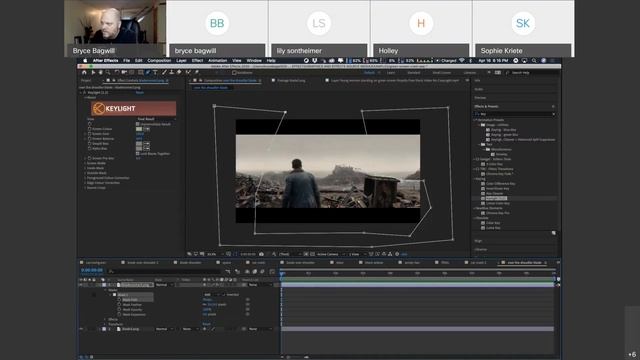Toggle the Snapping checkbox
The height and width of the screenshot is (360, 640).
pyautogui.click(x=234, y=73)
